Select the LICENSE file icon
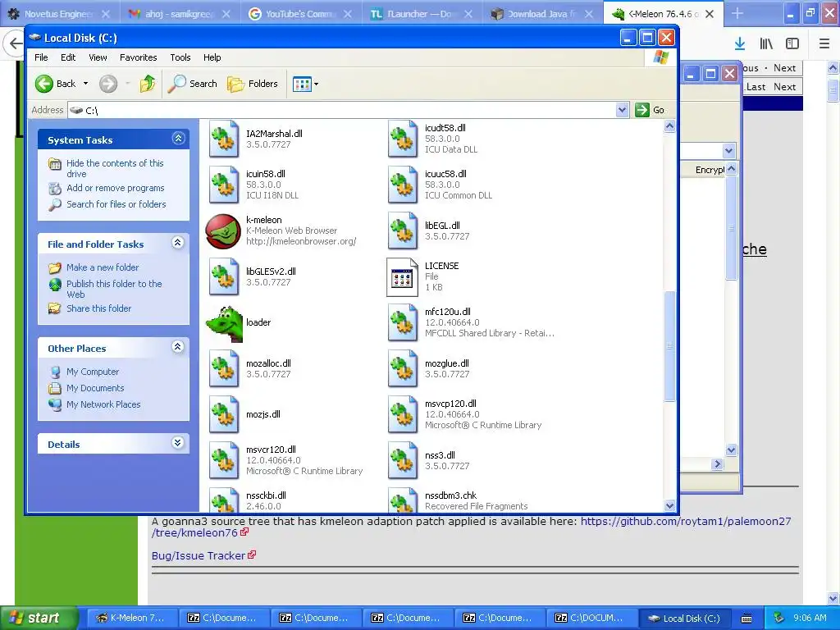Image resolution: width=840 pixels, height=630 pixels. pos(402,277)
